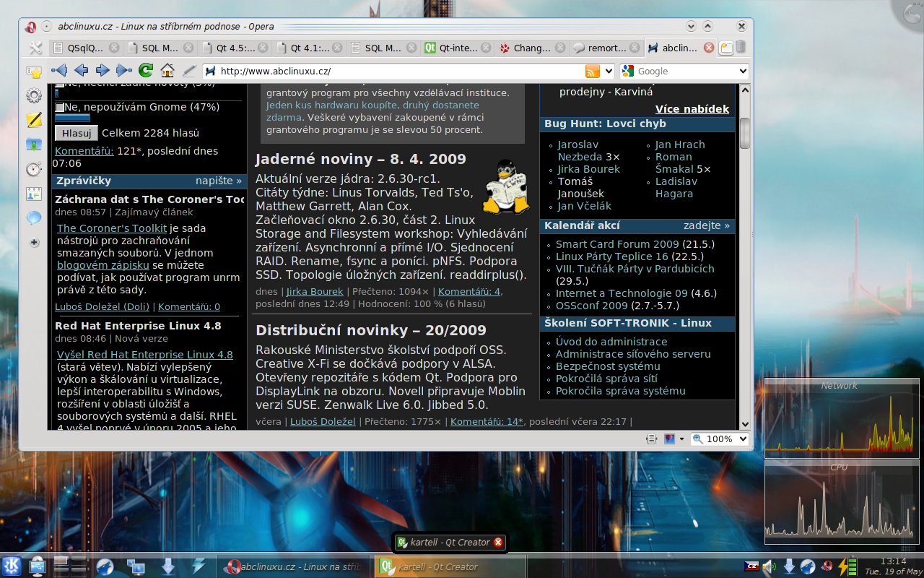Switch to the Qt-inte... tab

458,48
